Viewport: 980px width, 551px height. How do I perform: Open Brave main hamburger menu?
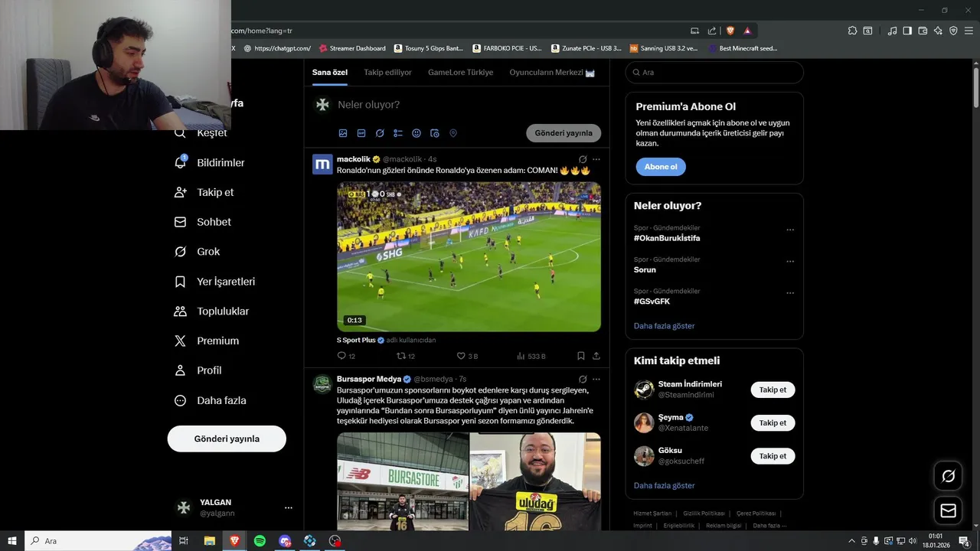pos(969,31)
